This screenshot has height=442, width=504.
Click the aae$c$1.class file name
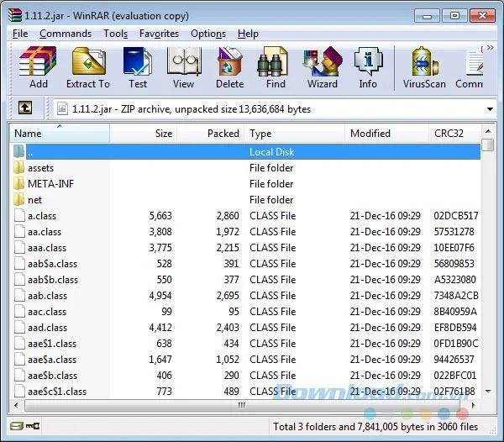57,392
